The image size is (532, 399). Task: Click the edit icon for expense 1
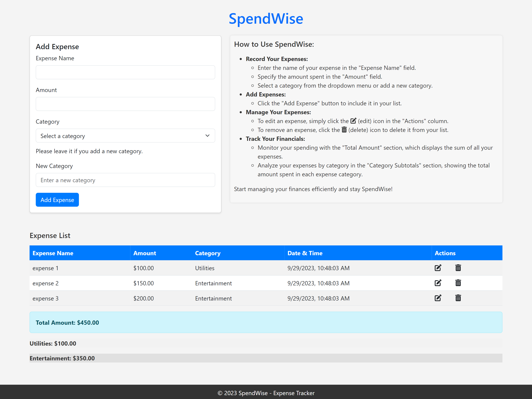click(x=438, y=268)
